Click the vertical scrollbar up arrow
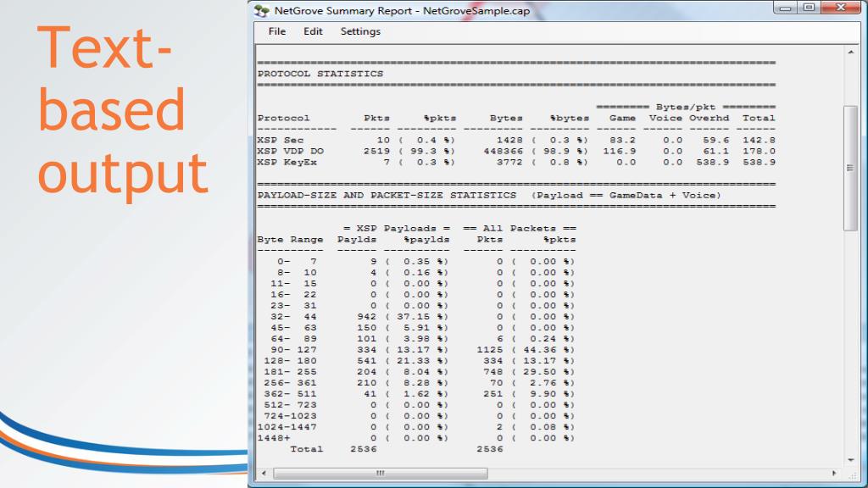 tap(850, 52)
